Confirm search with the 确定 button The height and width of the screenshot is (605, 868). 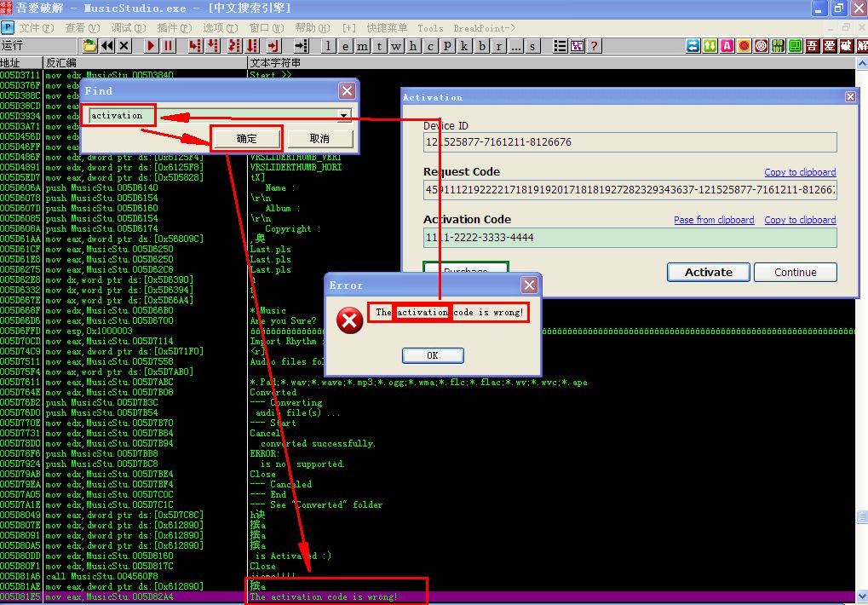(x=247, y=138)
